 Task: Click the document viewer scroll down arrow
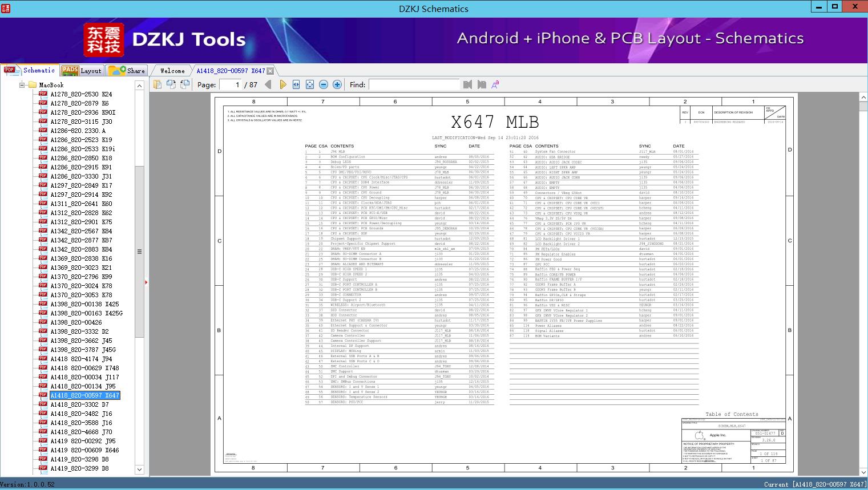tap(863, 472)
